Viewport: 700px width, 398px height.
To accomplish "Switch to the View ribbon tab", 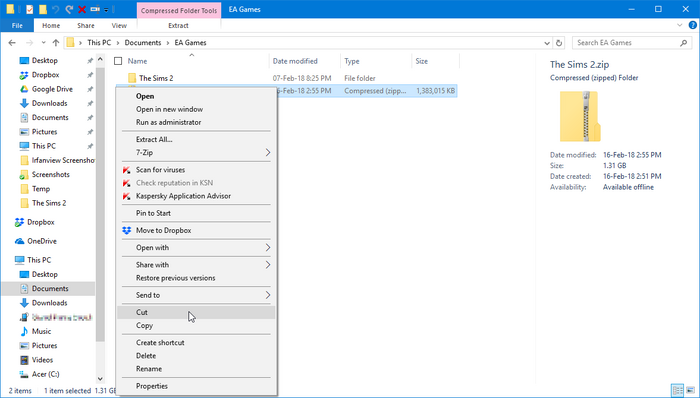I will pos(119,26).
